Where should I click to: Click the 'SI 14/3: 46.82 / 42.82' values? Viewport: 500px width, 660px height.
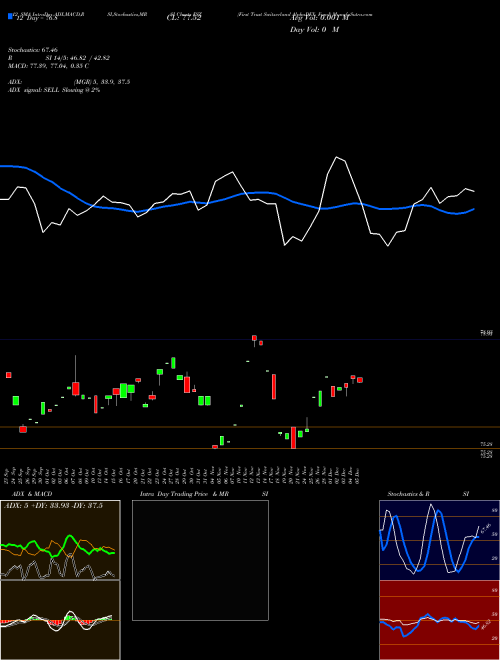pyautogui.click(x=77, y=58)
